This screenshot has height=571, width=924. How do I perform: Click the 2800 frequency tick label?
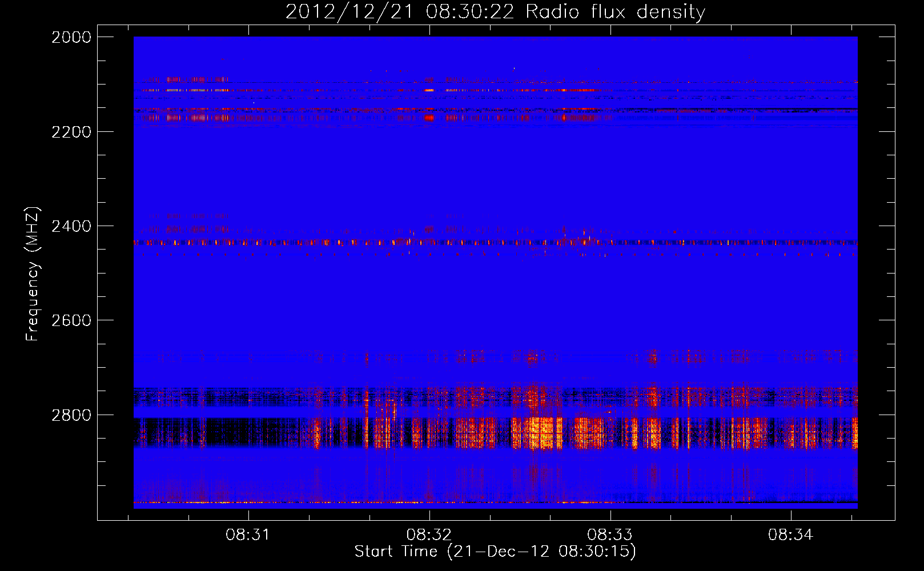(71, 415)
